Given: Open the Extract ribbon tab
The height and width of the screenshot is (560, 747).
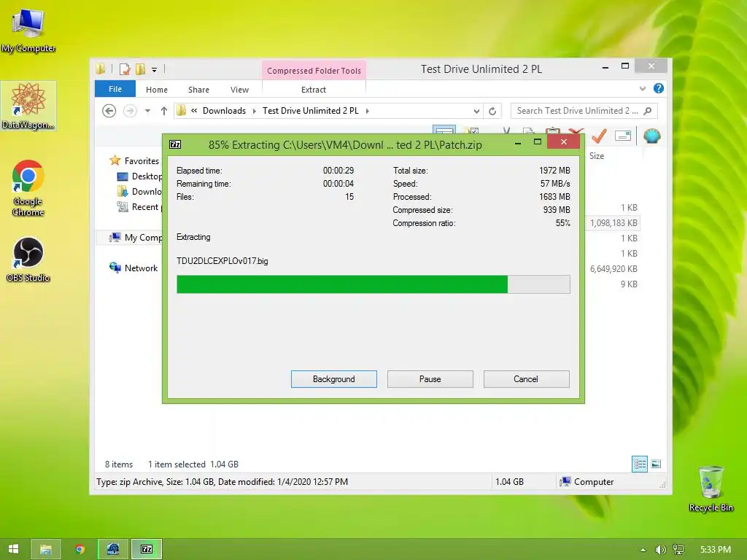Looking at the screenshot, I should click(x=314, y=90).
